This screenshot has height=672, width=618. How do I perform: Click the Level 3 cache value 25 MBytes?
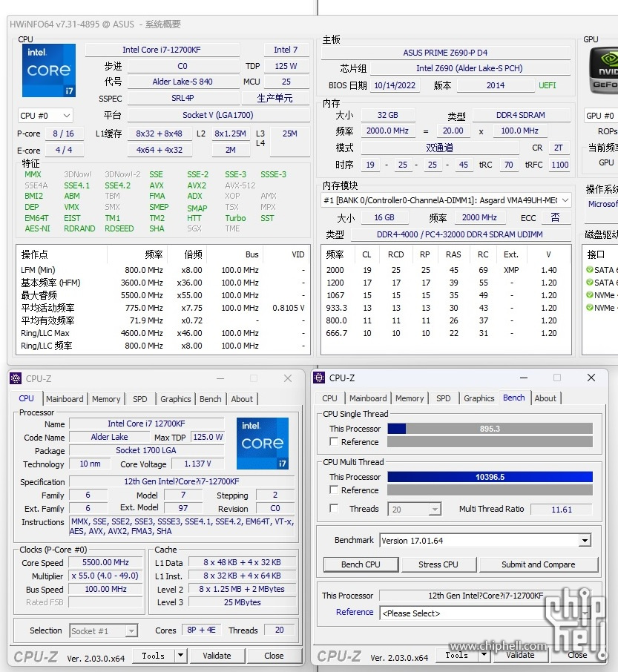(243, 602)
